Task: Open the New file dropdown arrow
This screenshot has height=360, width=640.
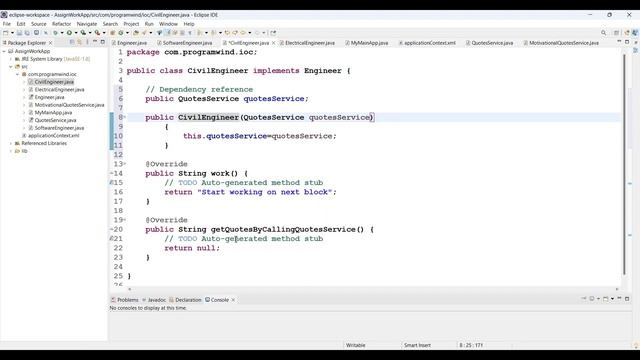Action: (12, 33)
